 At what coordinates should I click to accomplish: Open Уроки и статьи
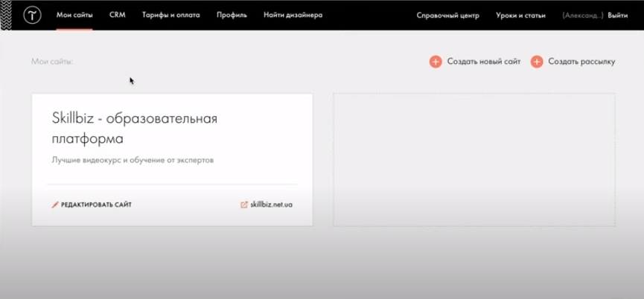(520, 16)
